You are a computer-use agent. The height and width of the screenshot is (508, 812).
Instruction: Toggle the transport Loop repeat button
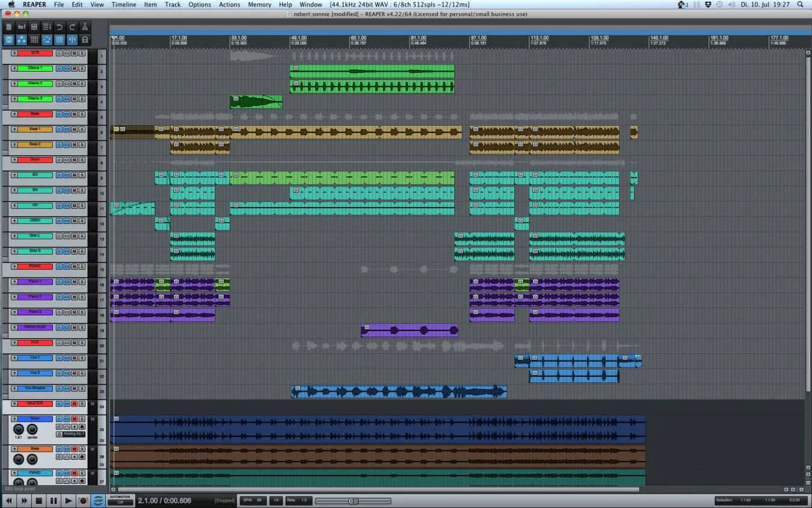(x=97, y=501)
